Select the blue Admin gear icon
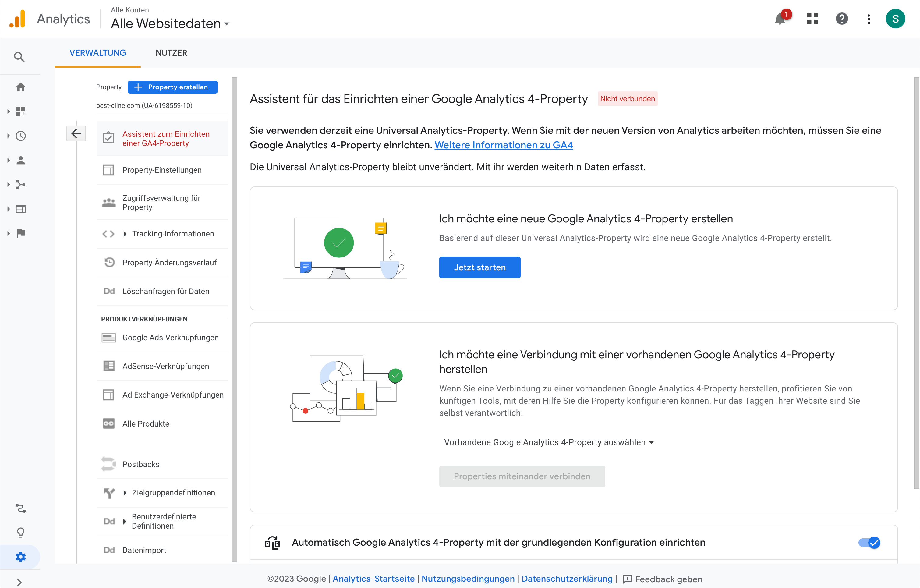Viewport: 920px width, 588px height. tap(20, 557)
